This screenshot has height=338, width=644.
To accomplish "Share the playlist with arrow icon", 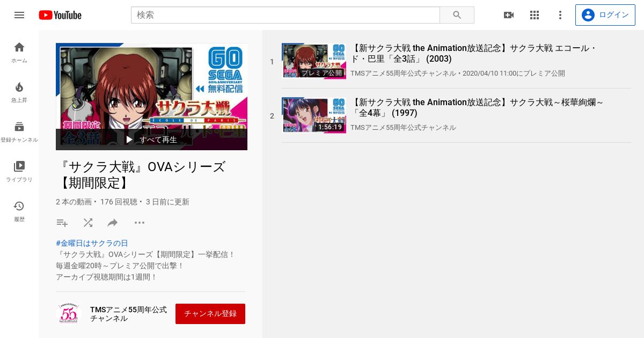I will [113, 223].
